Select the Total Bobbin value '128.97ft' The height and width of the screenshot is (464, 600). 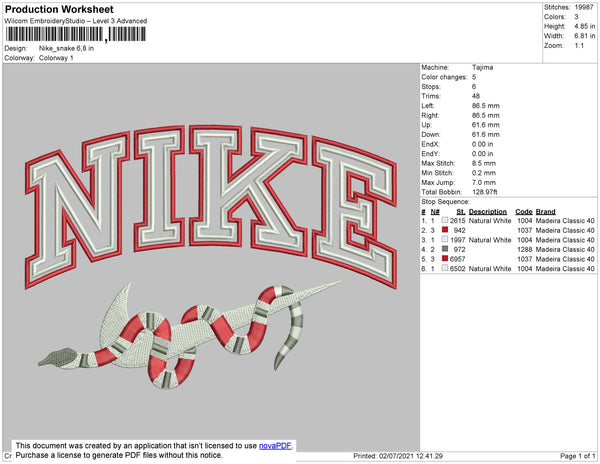pos(484,192)
